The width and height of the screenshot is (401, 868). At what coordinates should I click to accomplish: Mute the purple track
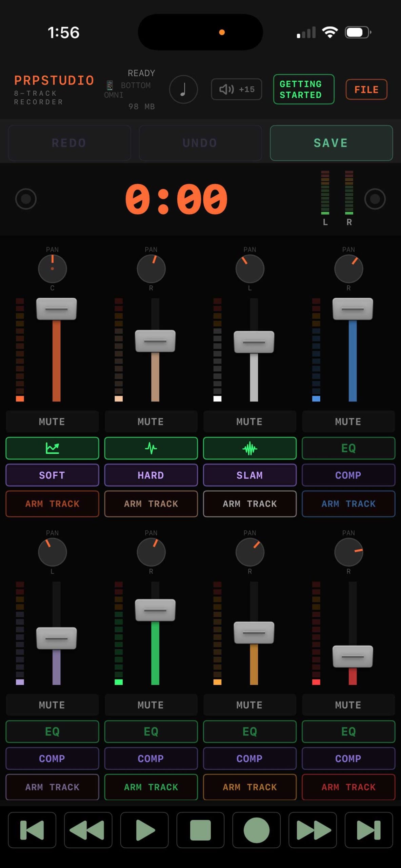pyautogui.click(x=52, y=705)
